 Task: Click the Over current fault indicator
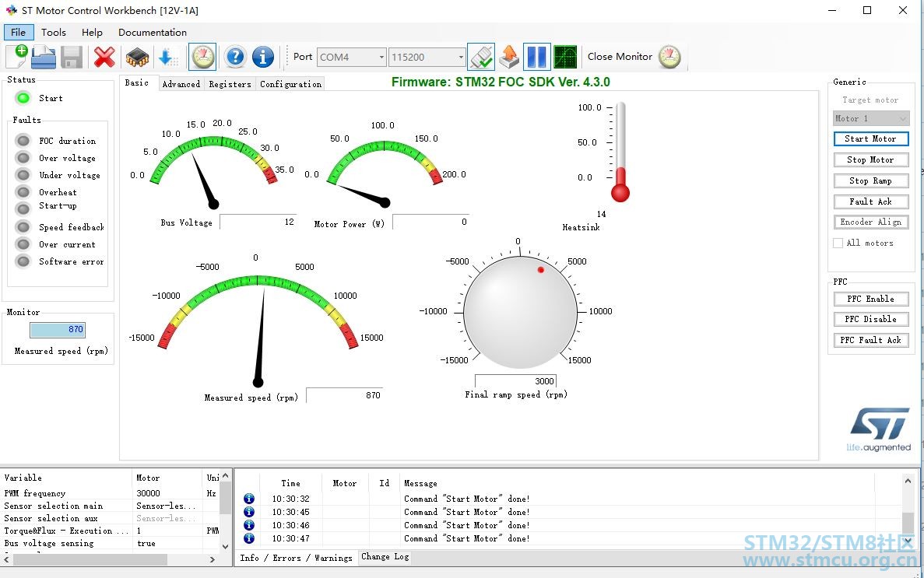coord(23,244)
